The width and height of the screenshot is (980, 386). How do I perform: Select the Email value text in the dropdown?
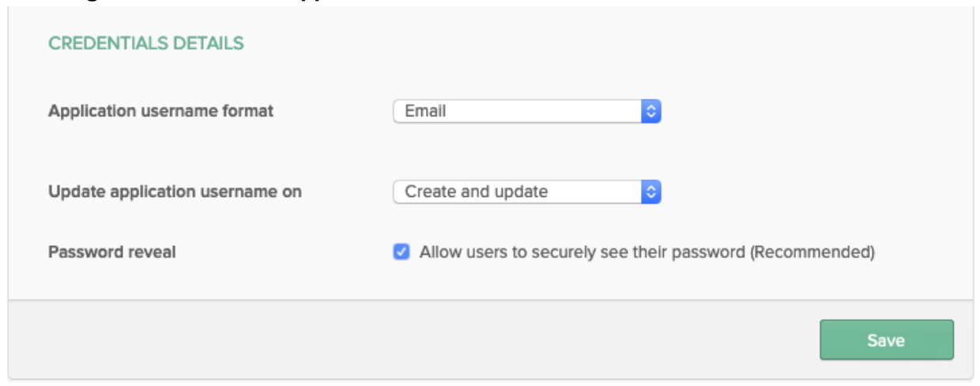pyautogui.click(x=425, y=112)
